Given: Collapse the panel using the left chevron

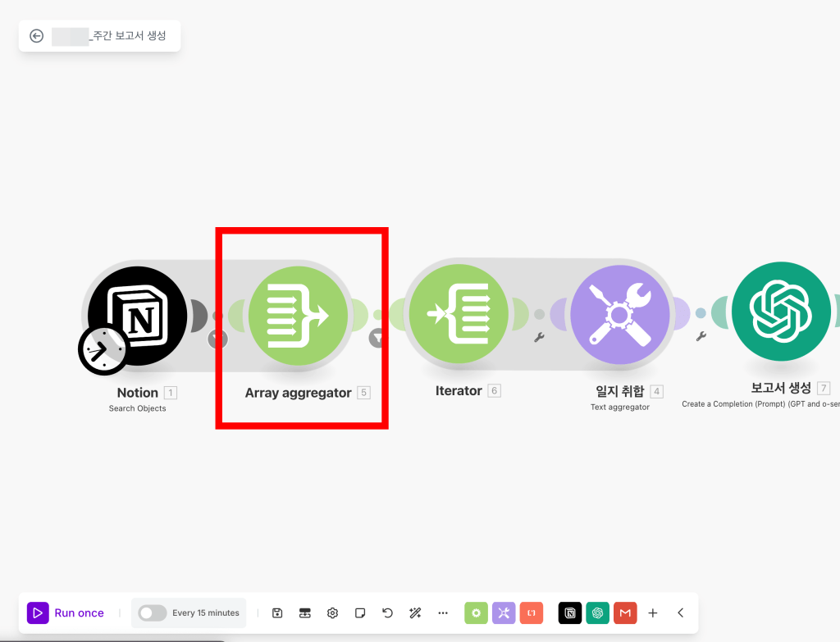Looking at the screenshot, I should (678, 612).
